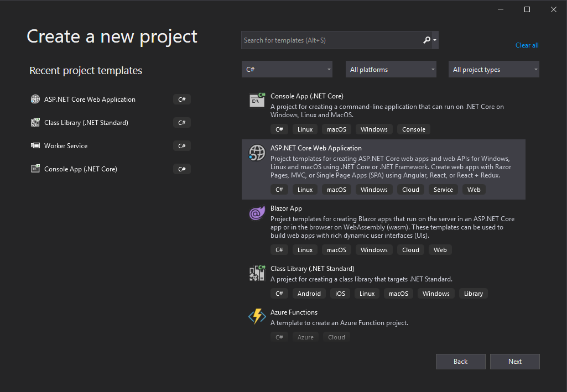Open the C# language filter dropdown
The height and width of the screenshot is (392, 567).
287,70
